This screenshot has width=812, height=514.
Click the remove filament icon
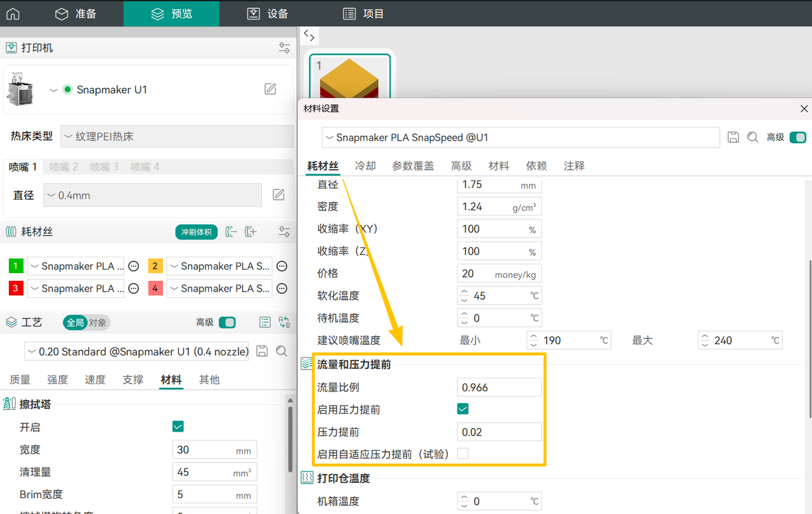(231, 231)
